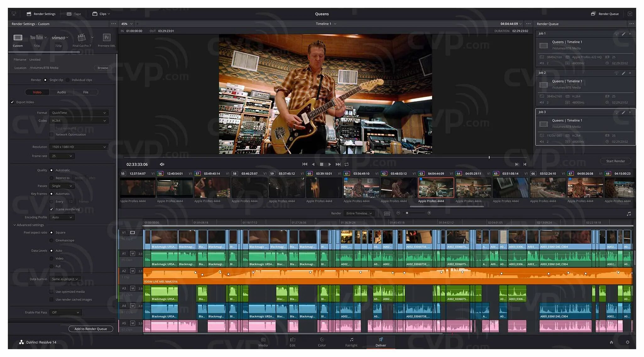The height and width of the screenshot is (357, 644).
Task: Toggle the viewer audio mute icon
Action: 162,164
